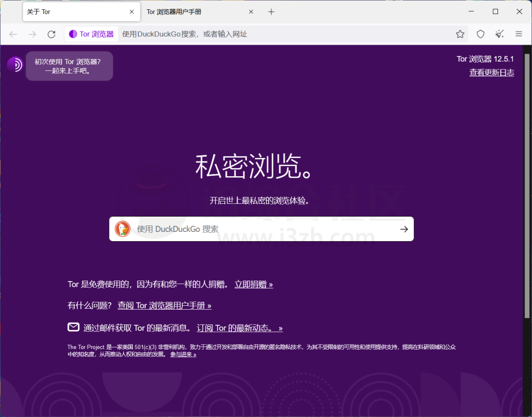Click the envelope mail icon

[73, 327]
